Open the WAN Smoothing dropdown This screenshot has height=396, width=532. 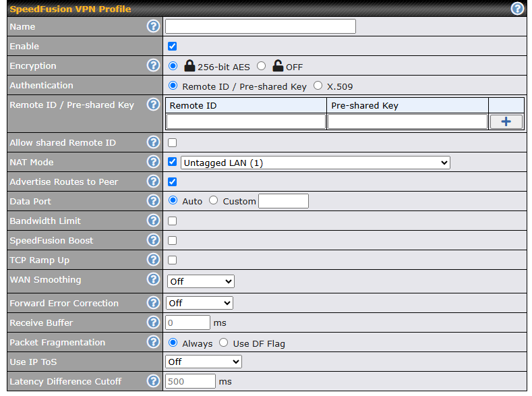click(201, 281)
